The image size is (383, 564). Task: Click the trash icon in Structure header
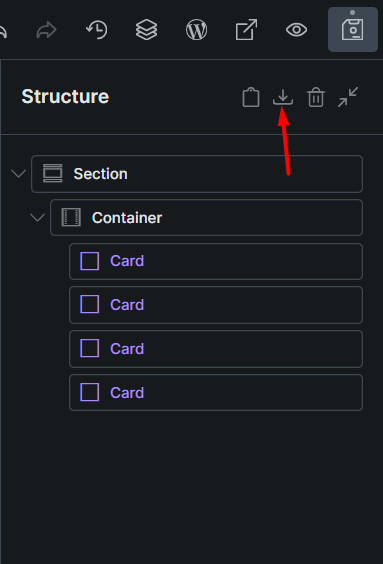316,97
